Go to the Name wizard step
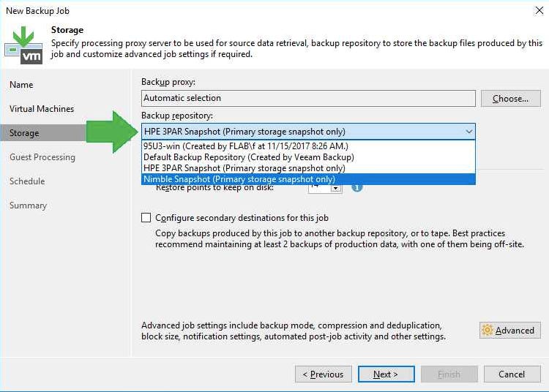The image size is (549, 392). pos(21,85)
